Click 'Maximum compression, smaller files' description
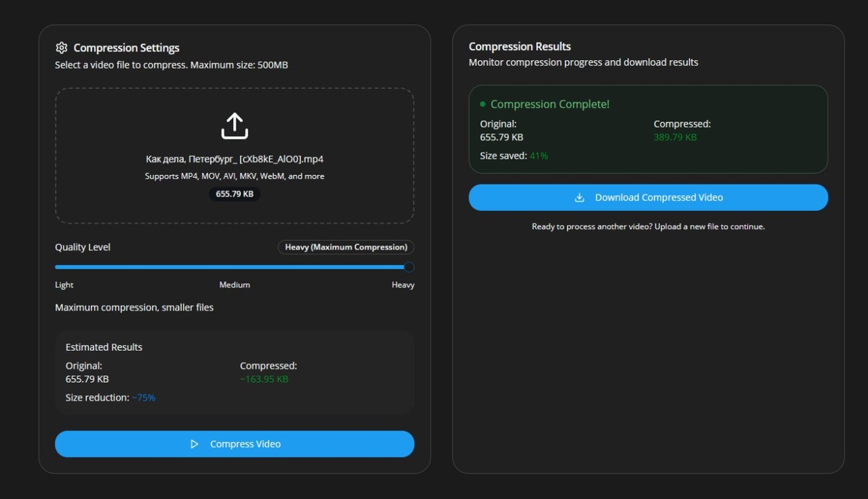Viewport: 868px width, 499px height. coord(135,307)
